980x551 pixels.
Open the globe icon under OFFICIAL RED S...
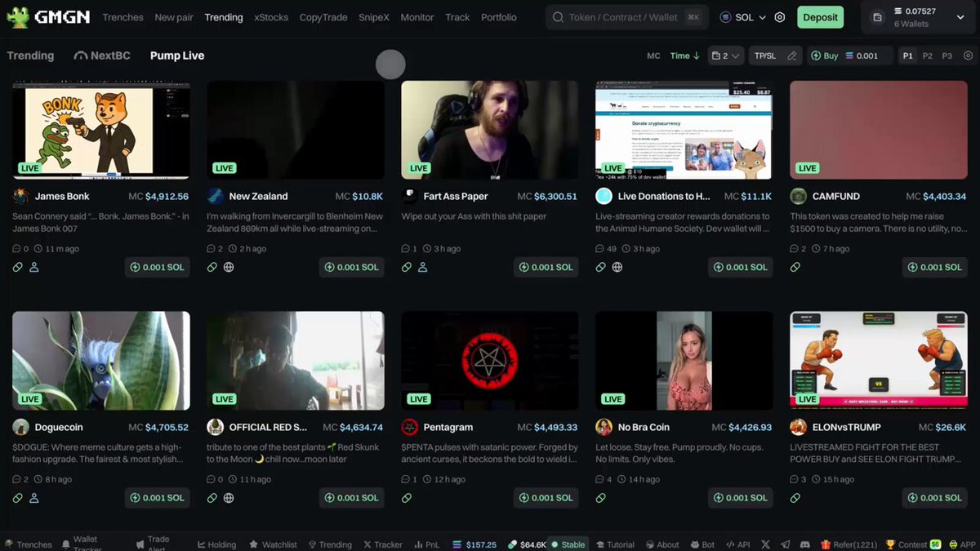pos(229,497)
